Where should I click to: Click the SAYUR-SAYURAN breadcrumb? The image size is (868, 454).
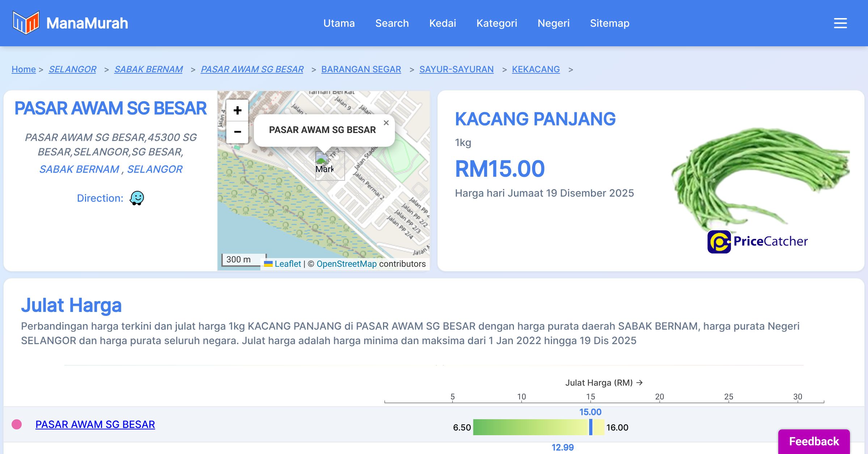point(456,69)
